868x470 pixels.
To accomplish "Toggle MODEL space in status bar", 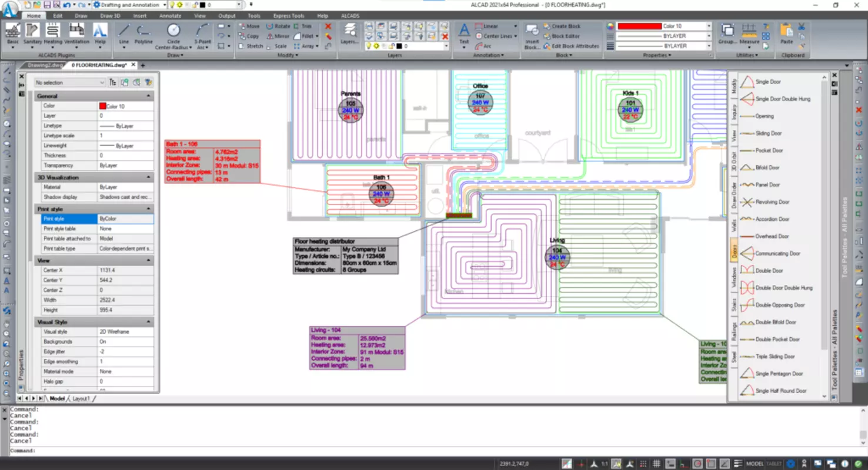I will coord(755,464).
